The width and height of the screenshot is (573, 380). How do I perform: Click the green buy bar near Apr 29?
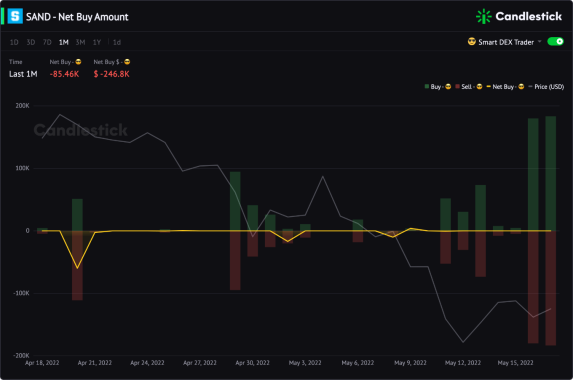(x=235, y=201)
